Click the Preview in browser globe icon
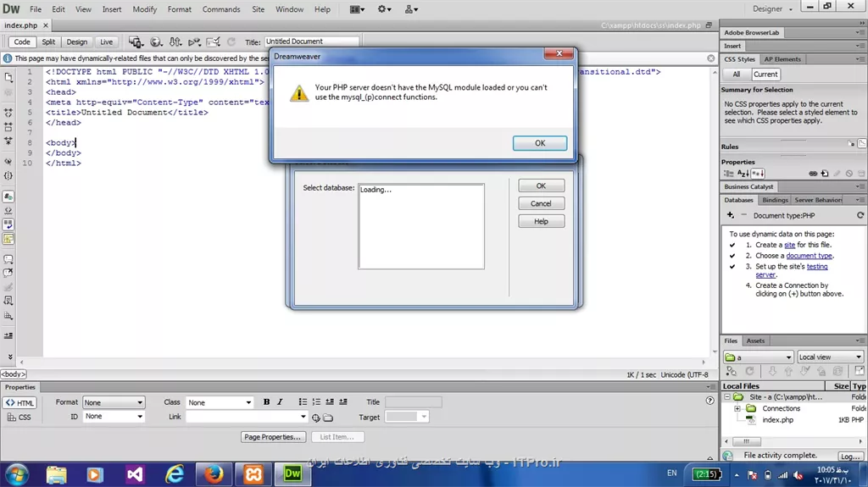Screen dimensions: 868x487 [156, 42]
